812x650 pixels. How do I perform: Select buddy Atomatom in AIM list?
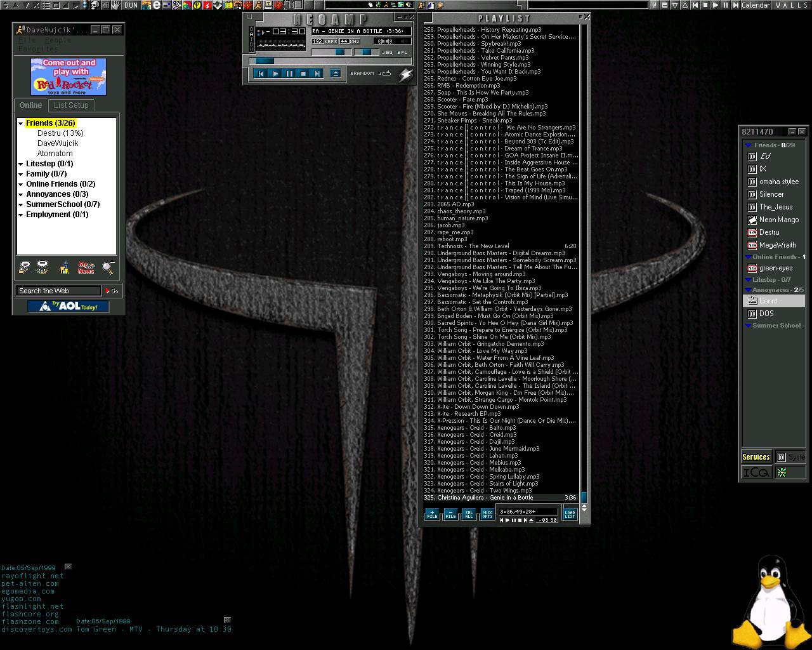pos(55,154)
